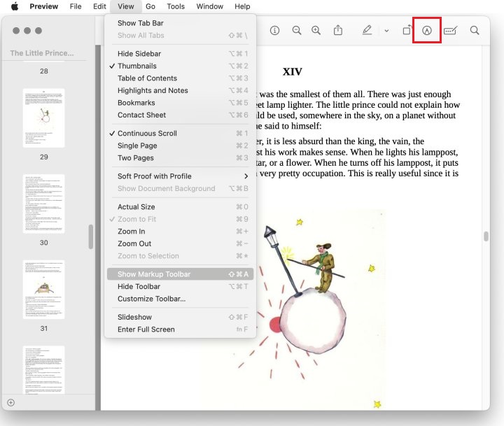Click the zoom out magnifier icon

coord(297,31)
